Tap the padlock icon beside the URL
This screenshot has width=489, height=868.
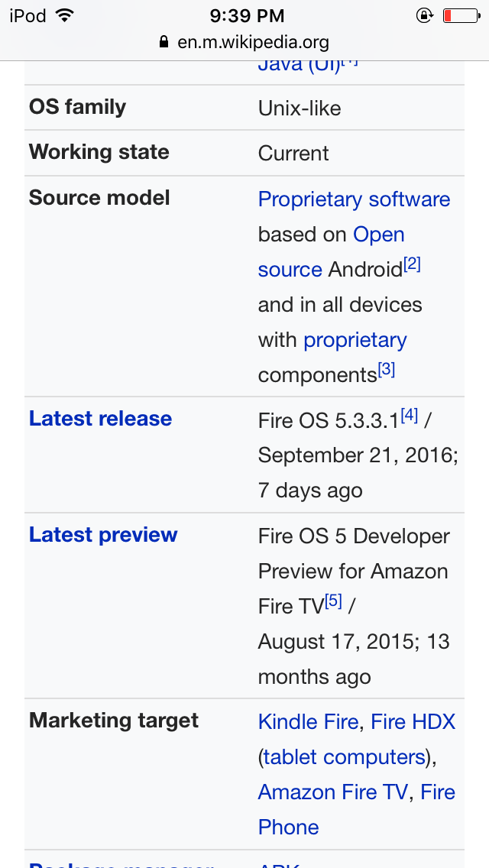tap(164, 42)
